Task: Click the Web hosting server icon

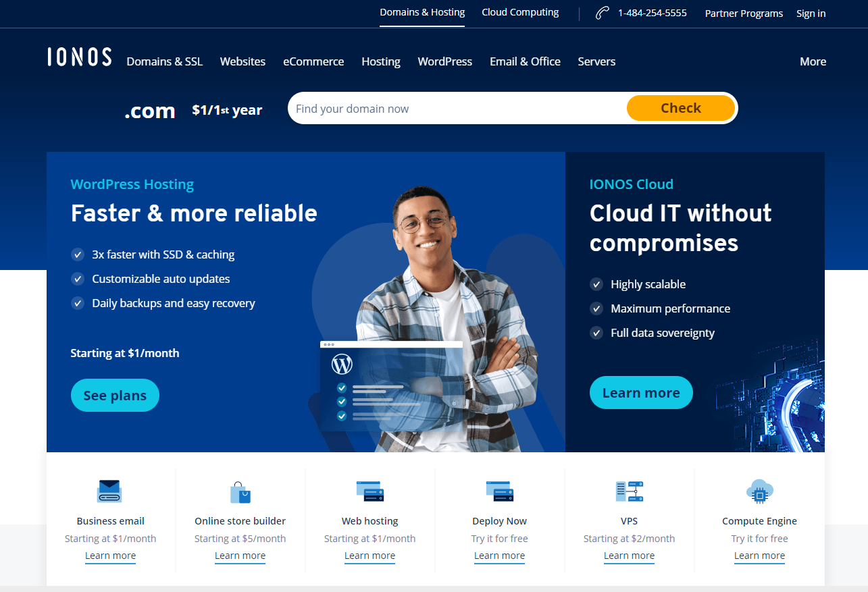Action: click(x=370, y=491)
